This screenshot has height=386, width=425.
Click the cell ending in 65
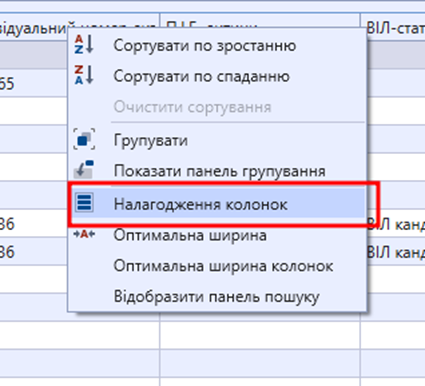[33, 83]
